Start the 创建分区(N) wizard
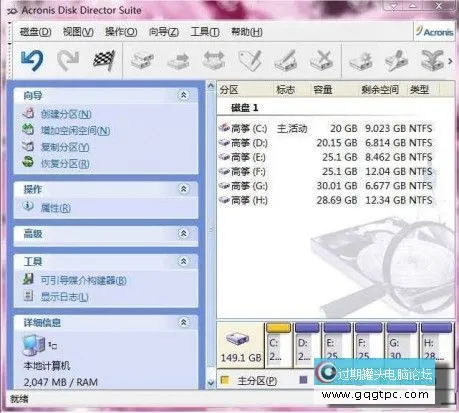 pyautogui.click(x=66, y=114)
